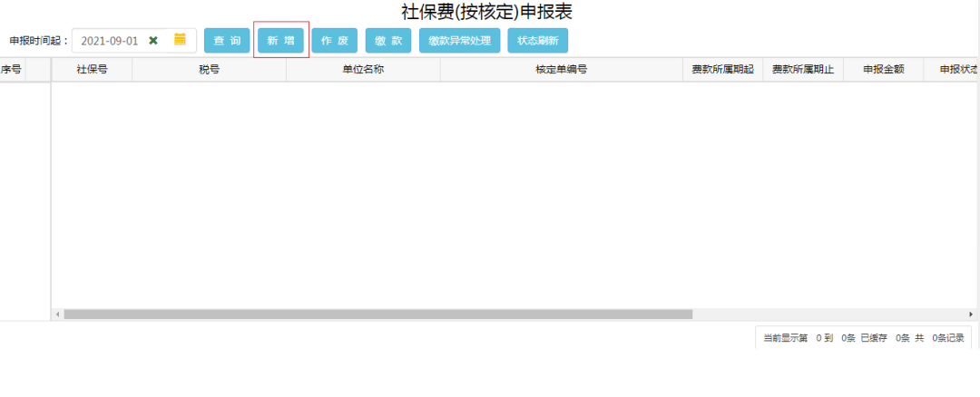The image size is (980, 397).
Task: Open the calendar picker icon
Action: point(180,39)
